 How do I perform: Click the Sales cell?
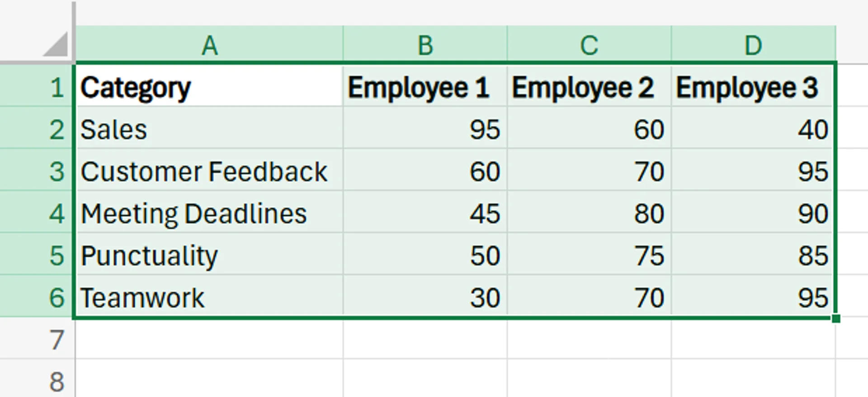210,130
